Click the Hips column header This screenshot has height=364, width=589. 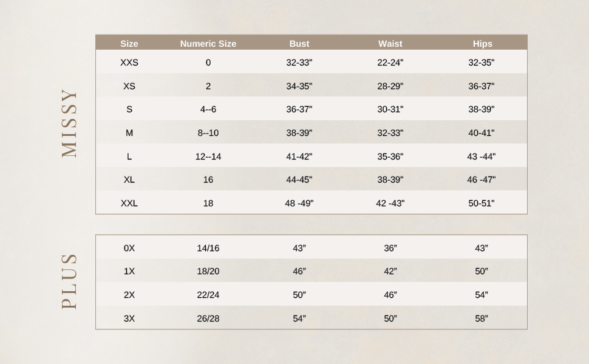tap(483, 44)
